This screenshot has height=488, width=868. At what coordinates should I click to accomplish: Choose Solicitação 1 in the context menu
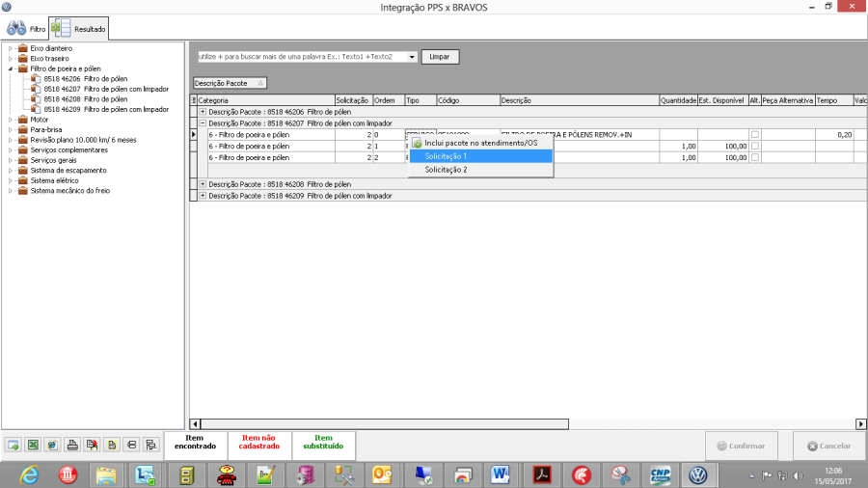coord(480,156)
